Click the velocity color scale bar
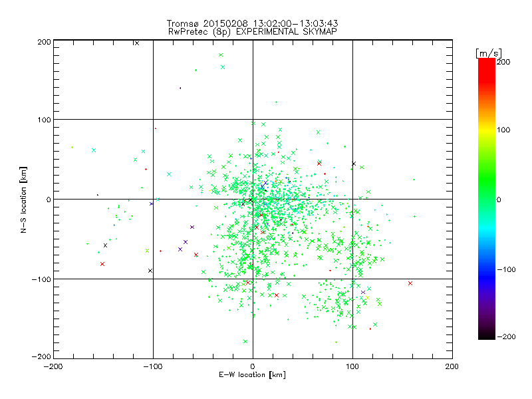 pos(487,199)
